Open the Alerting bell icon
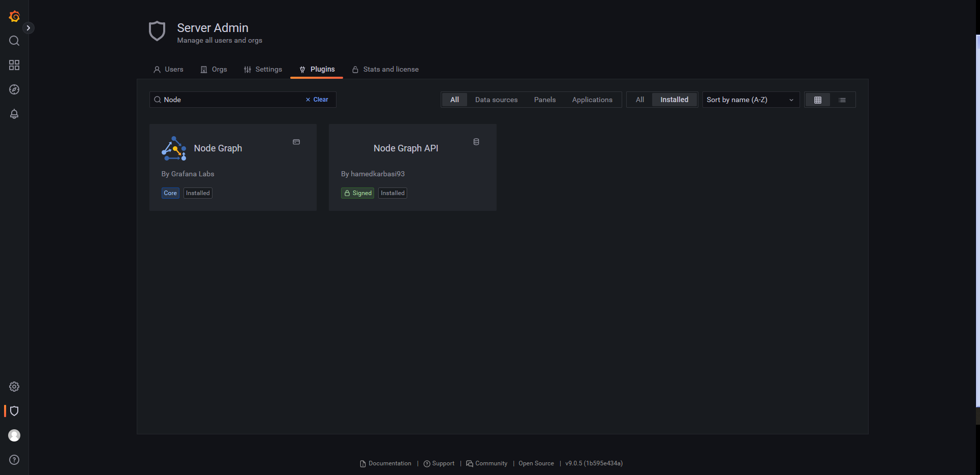Screen dimensions: 980x475 pos(14,114)
